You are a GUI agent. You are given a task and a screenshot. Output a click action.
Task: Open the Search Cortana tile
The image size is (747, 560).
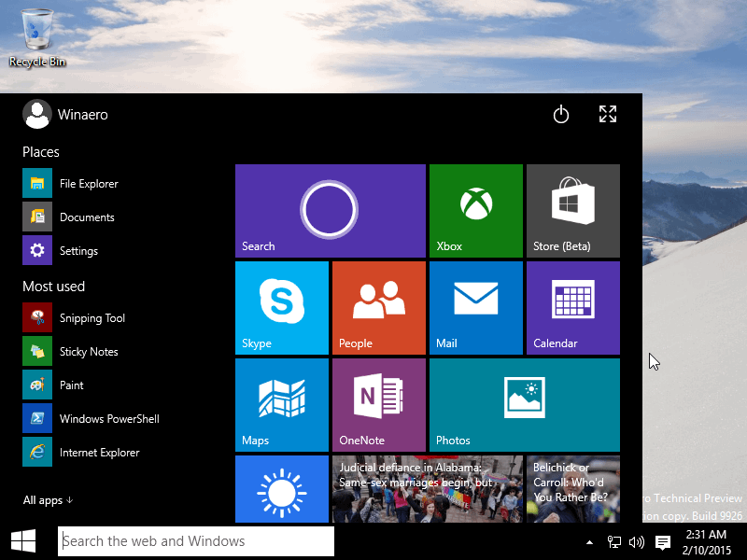click(x=331, y=211)
